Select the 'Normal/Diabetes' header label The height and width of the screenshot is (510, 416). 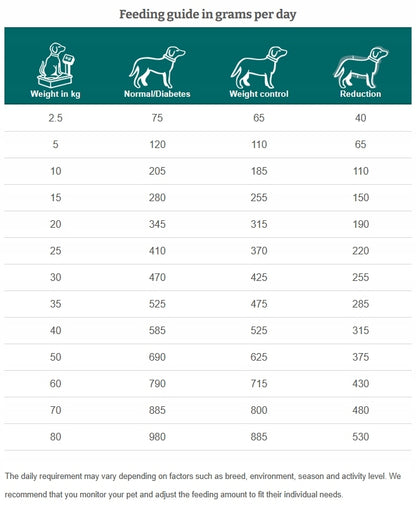click(x=157, y=94)
